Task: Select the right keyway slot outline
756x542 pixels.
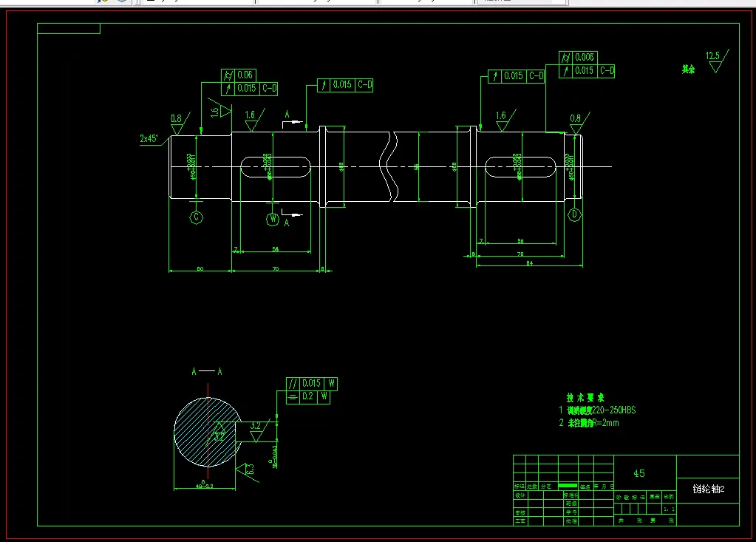Action: click(520, 167)
